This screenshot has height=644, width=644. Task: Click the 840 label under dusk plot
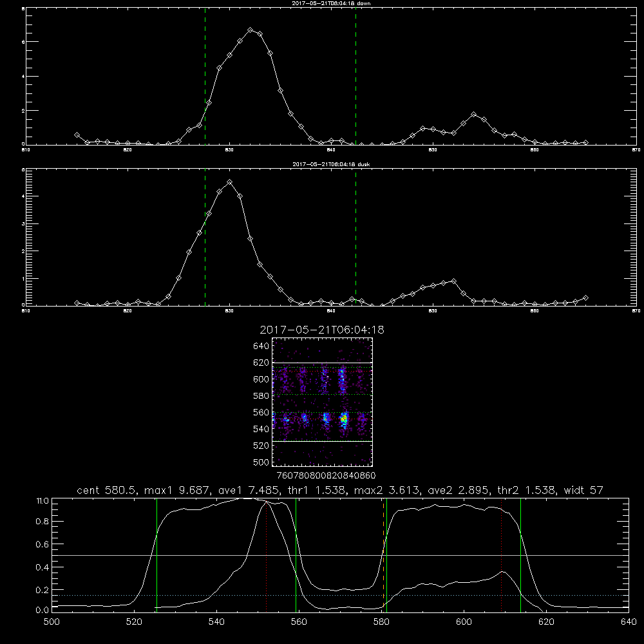point(331,311)
